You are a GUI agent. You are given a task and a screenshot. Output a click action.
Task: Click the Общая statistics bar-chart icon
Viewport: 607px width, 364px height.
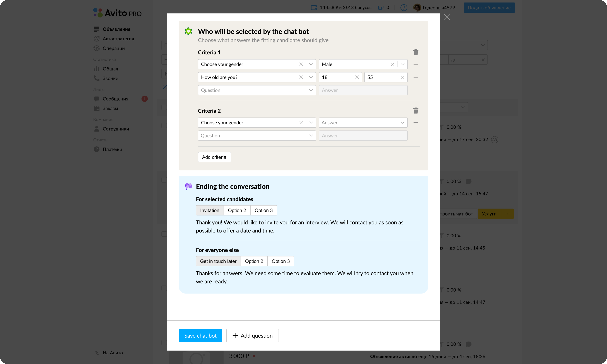(x=96, y=69)
